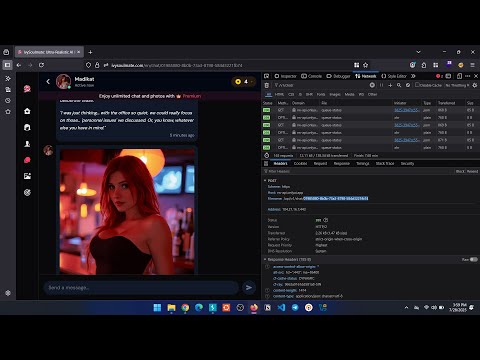Switch to the Inspector devtools tab
This screenshot has width=480, height=360.
[285, 76]
